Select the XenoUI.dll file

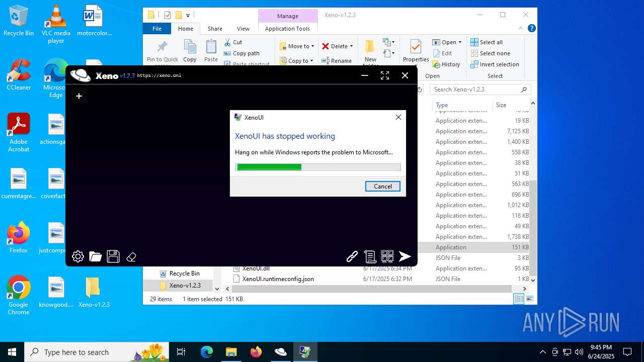256,268
